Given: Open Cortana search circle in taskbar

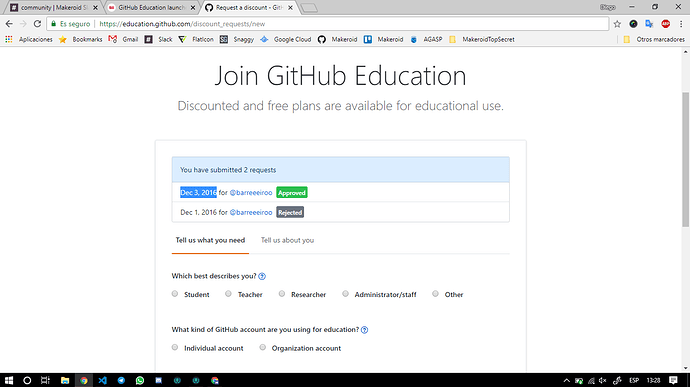Looking at the screenshot, I should coord(27,380).
